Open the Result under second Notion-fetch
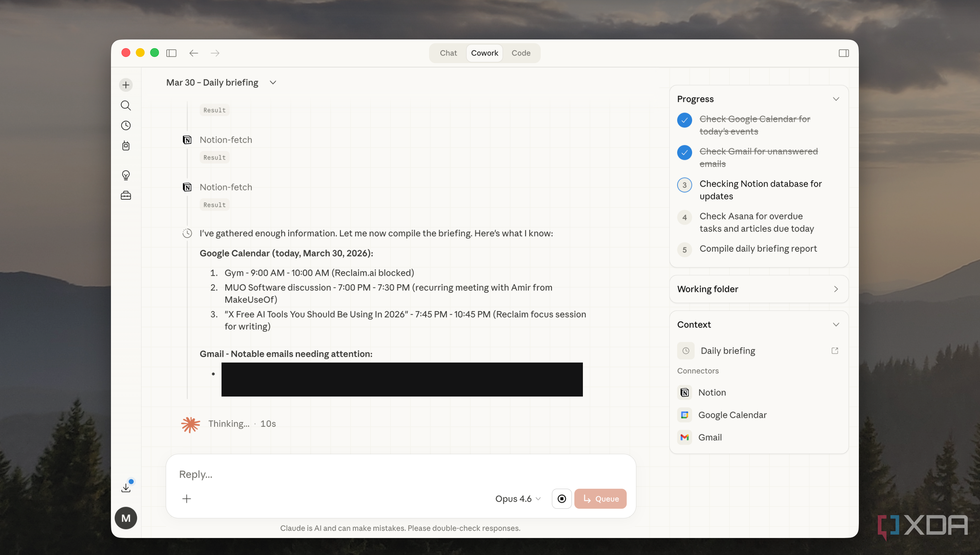Image resolution: width=980 pixels, height=555 pixels. (x=214, y=205)
